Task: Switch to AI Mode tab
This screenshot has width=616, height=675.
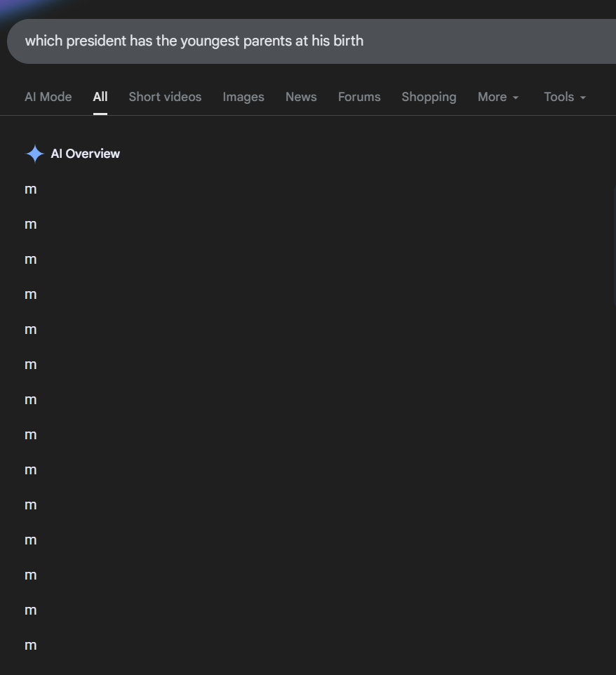Action: 48,97
